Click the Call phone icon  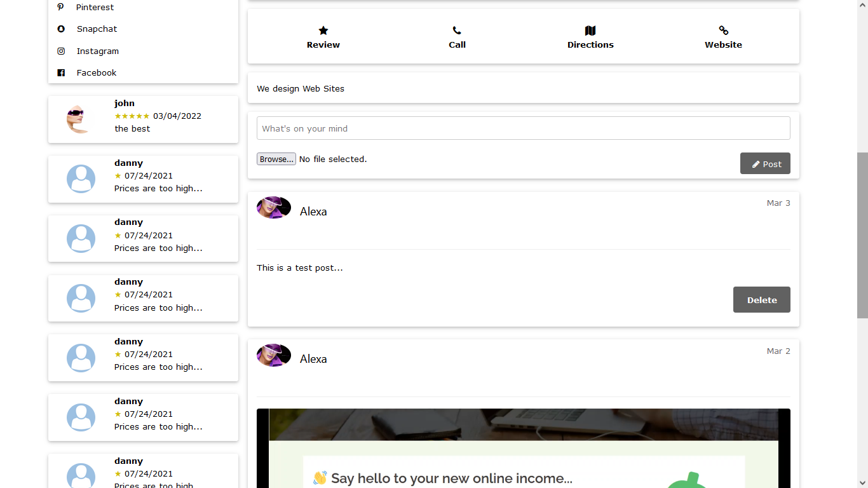(x=457, y=30)
